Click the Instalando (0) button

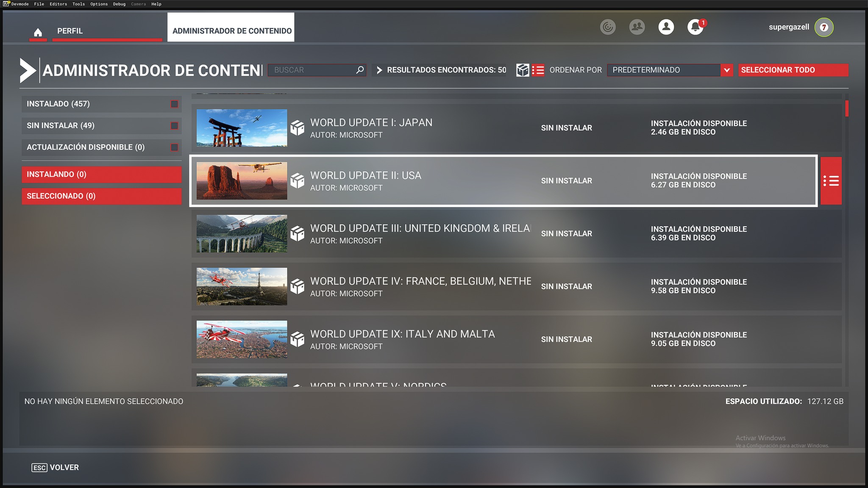click(x=102, y=175)
